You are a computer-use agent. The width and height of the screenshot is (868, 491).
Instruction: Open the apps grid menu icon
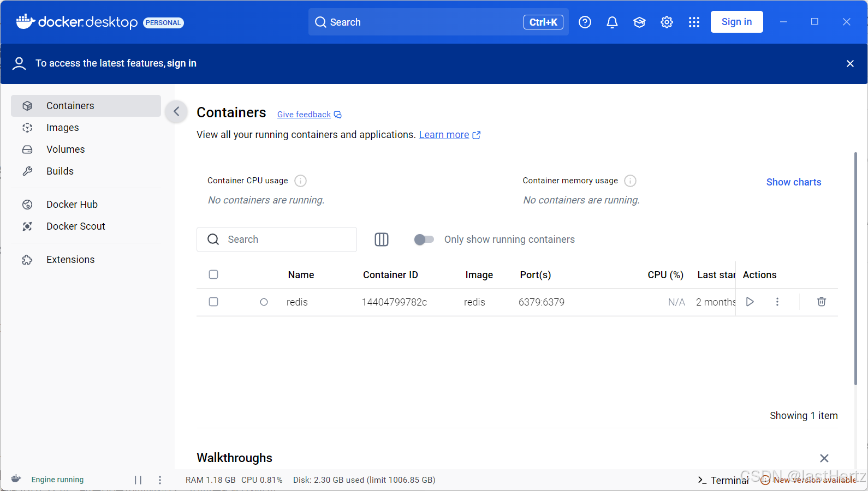pyautogui.click(x=694, y=22)
